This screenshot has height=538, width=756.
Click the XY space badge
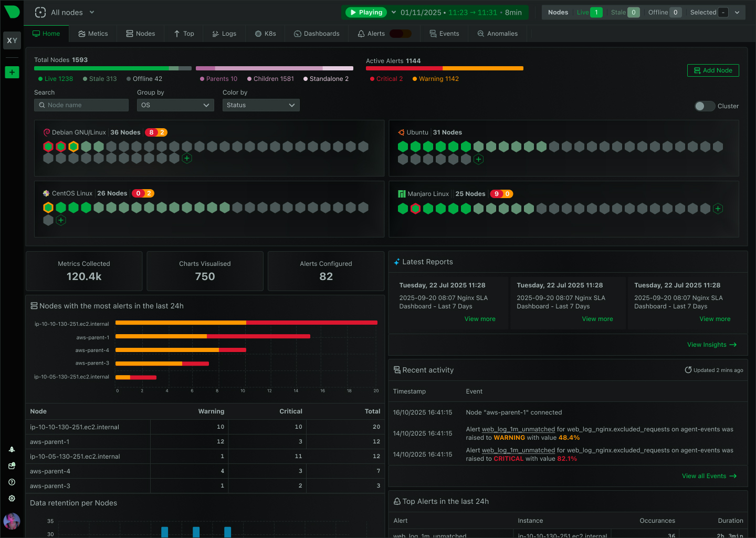[x=12, y=40]
